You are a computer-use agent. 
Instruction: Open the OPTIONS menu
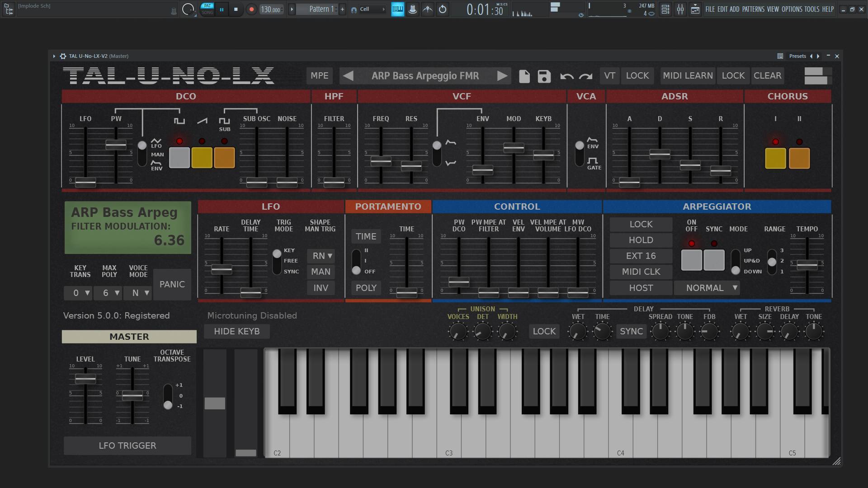point(792,9)
